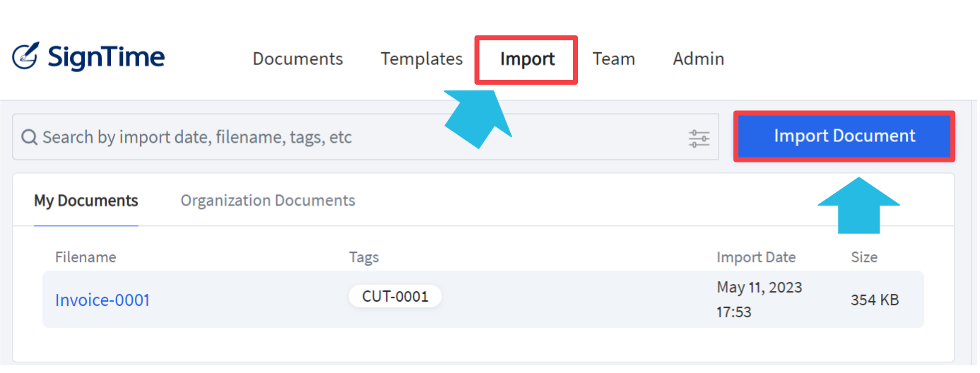
Task: Open the Documents menu
Action: click(x=297, y=59)
